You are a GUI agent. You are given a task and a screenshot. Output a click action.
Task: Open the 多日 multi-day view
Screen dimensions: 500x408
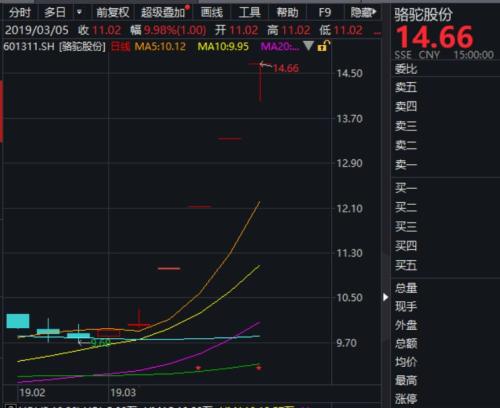pyautogui.click(x=55, y=13)
